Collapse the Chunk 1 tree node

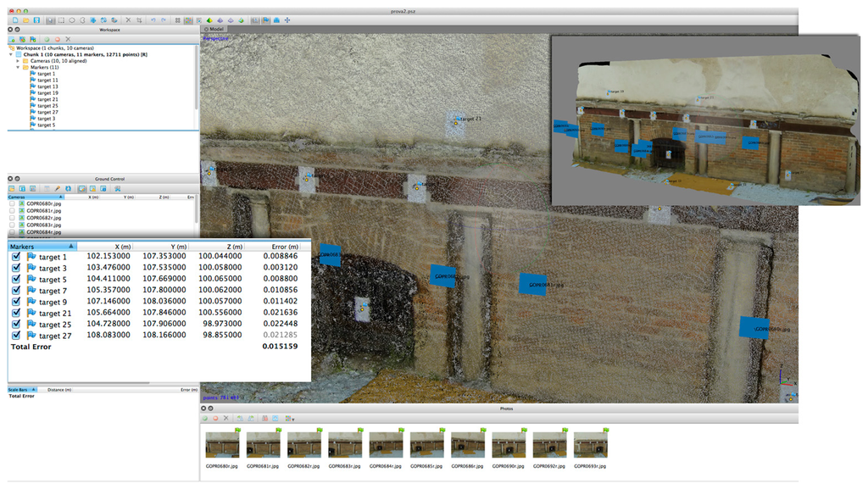[x=11, y=54]
